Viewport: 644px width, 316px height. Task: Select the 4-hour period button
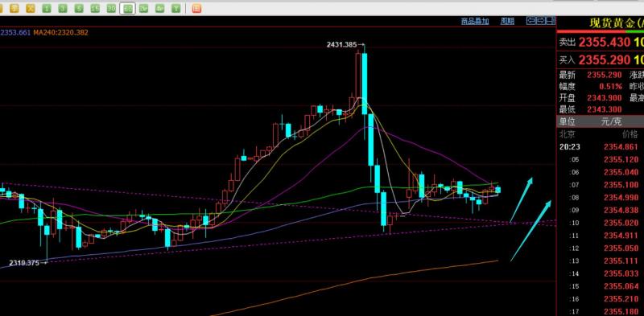point(159,8)
